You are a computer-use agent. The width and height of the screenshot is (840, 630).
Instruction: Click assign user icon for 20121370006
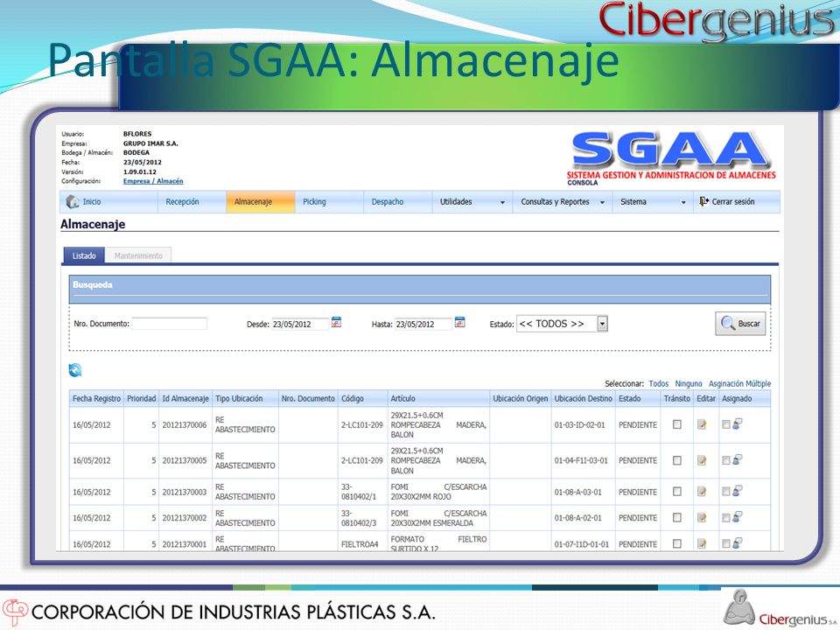pos(738,423)
